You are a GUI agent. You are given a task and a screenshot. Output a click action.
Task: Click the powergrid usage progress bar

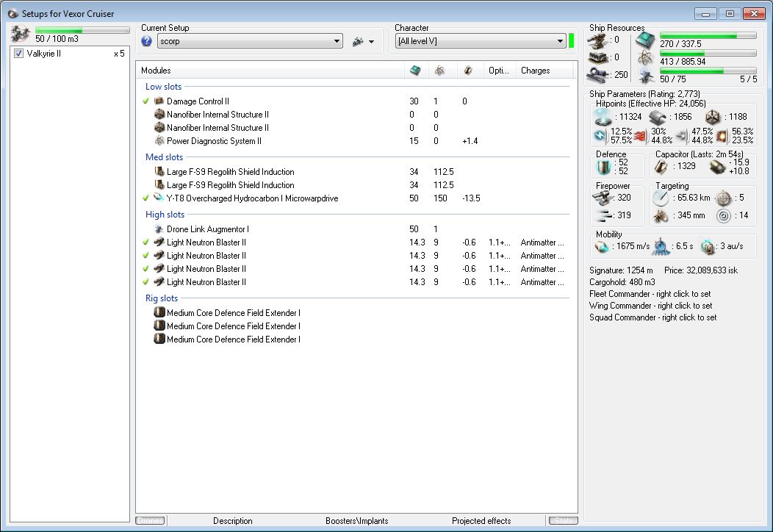point(708,53)
